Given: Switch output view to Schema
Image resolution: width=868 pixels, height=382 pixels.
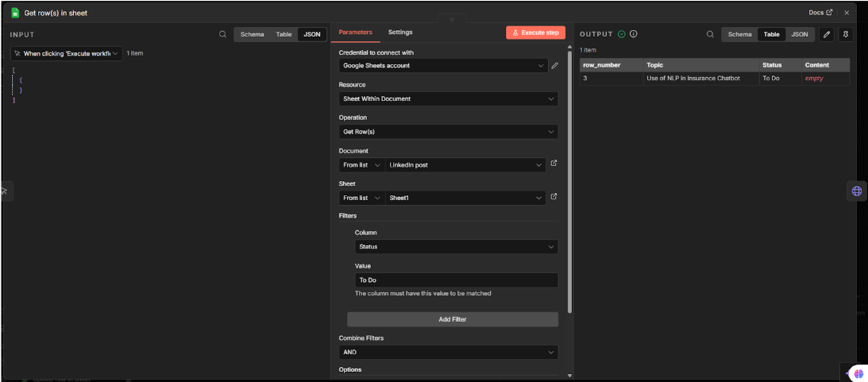Looking at the screenshot, I should (740, 34).
